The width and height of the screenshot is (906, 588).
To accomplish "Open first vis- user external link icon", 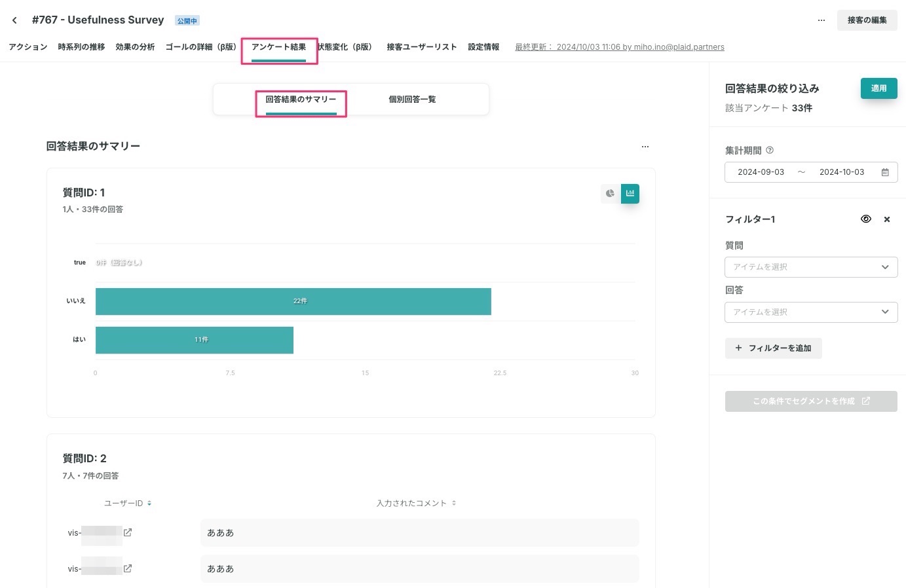I will pyautogui.click(x=128, y=532).
